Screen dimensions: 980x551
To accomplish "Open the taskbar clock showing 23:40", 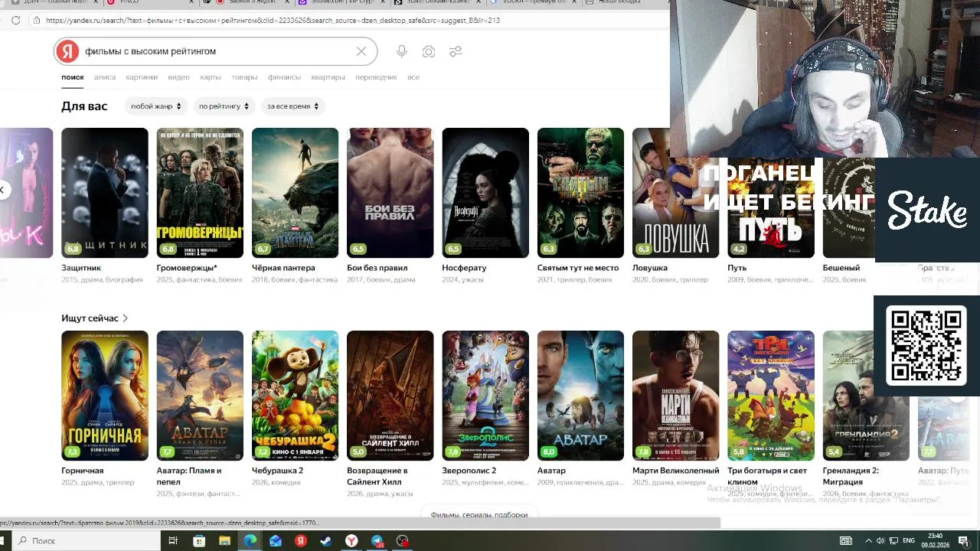I will [935, 541].
